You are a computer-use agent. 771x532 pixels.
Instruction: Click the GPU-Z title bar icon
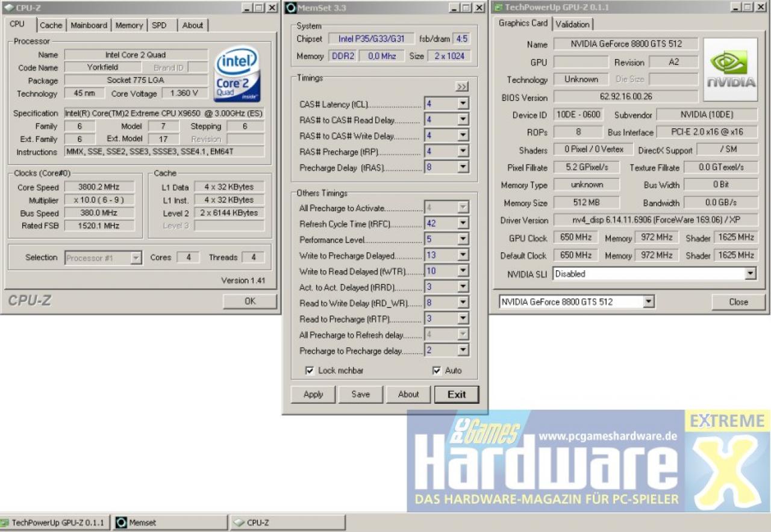[498, 7]
